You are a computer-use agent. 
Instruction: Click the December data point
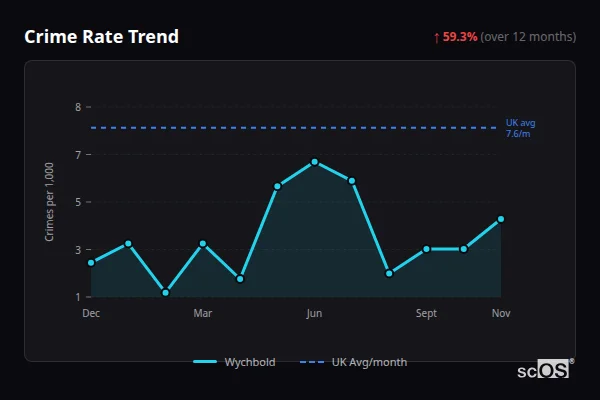tap(91, 263)
